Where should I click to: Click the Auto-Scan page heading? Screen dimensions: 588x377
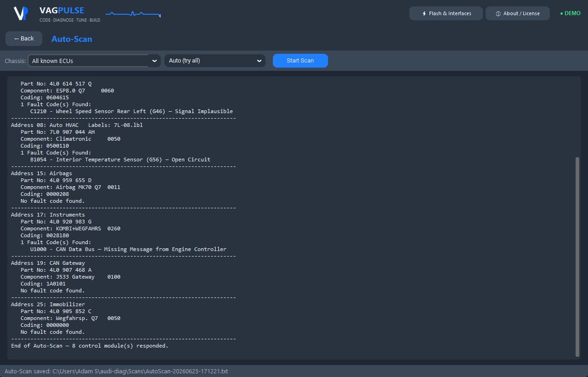(x=72, y=39)
